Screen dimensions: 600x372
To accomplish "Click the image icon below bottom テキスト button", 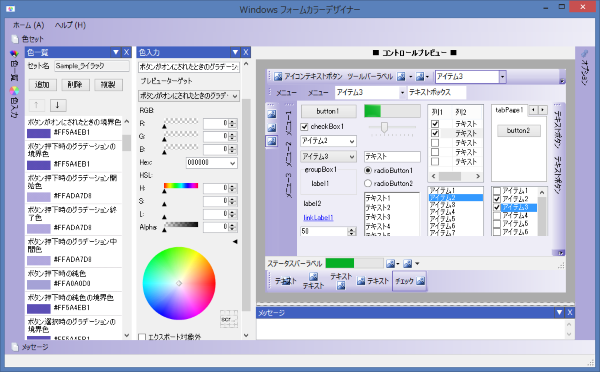I will tap(341, 285).
